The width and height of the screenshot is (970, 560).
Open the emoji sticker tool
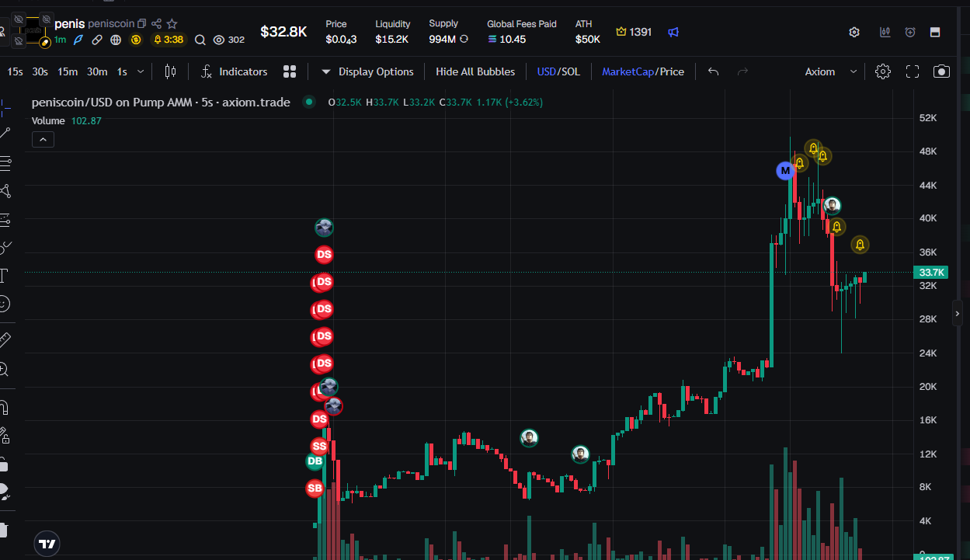[x=4, y=303]
